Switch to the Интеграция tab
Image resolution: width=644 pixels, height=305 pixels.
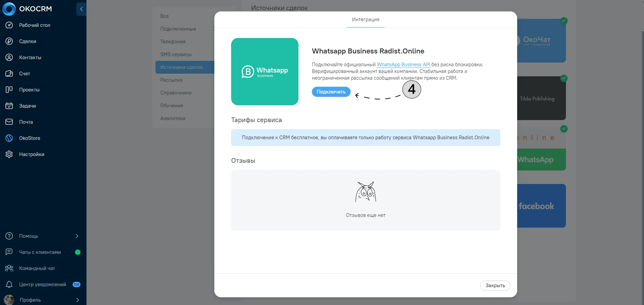[x=366, y=20]
